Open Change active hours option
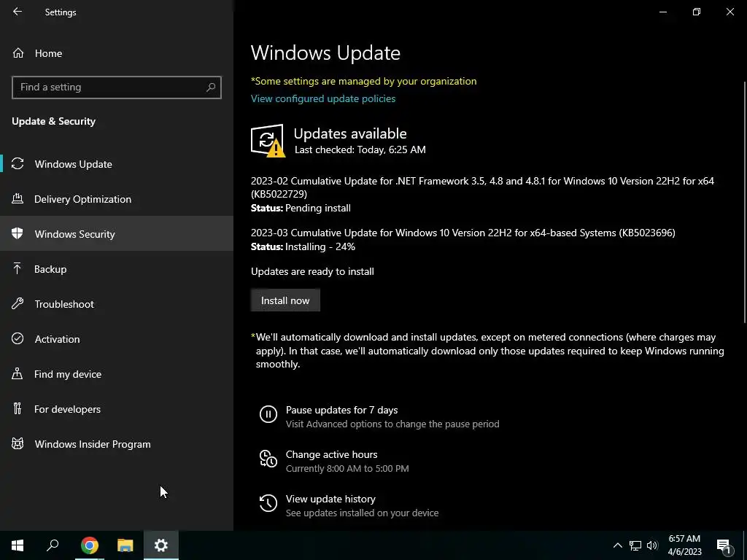Viewport: 747px width, 560px height. coord(332,455)
